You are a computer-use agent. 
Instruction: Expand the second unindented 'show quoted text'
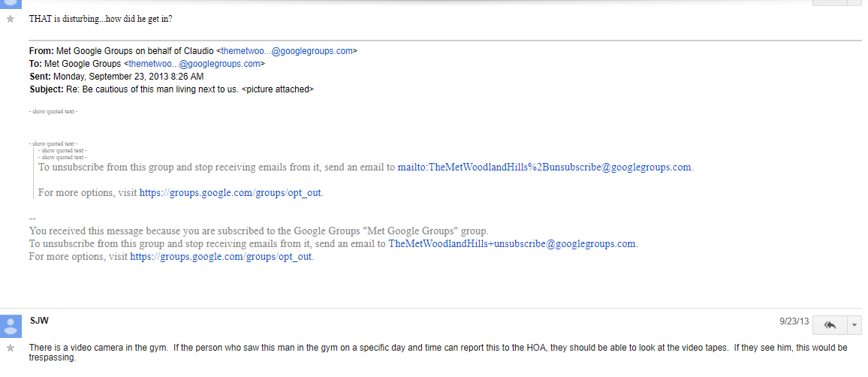click(x=53, y=143)
